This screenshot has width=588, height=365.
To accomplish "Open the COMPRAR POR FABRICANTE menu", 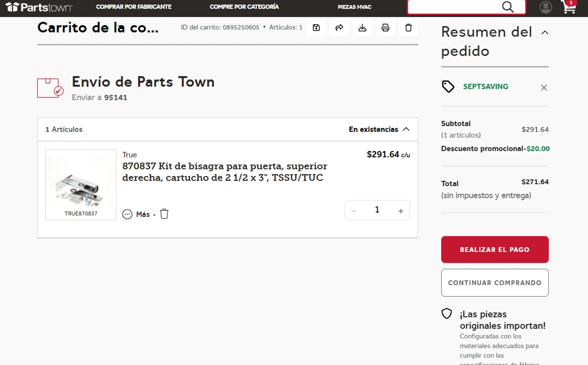I will pyautogui.click(x=134, y=7).
